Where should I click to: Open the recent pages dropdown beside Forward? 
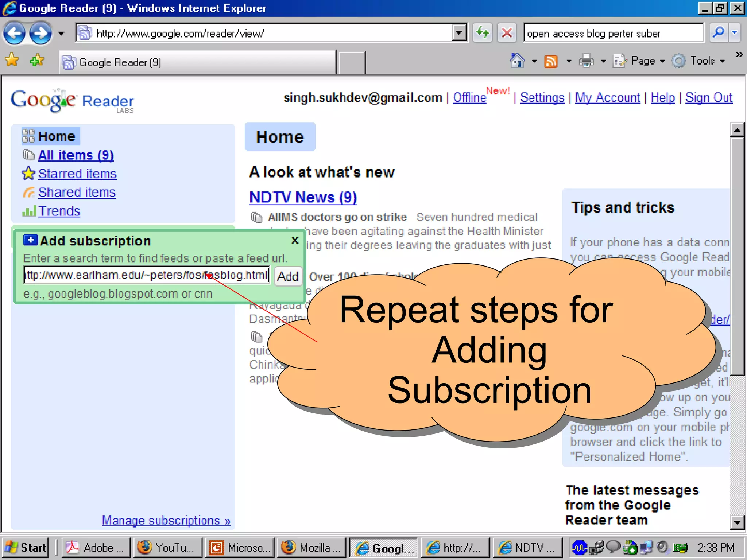tap(61, 34)
